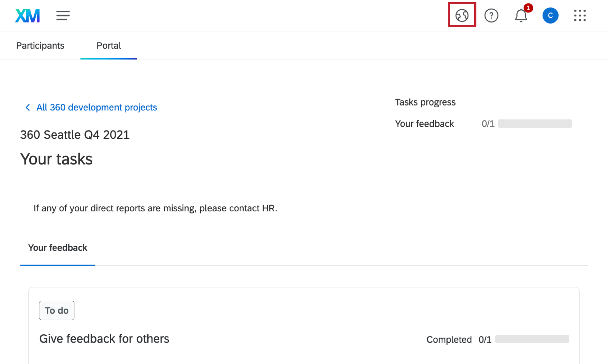
Task: Click the 0/1 feedback counter
Action: [488, 123]
